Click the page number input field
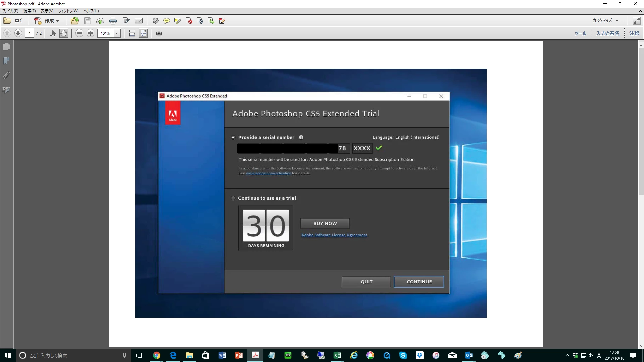This screenshot has height=362, width=644. (x=30, y=33)
